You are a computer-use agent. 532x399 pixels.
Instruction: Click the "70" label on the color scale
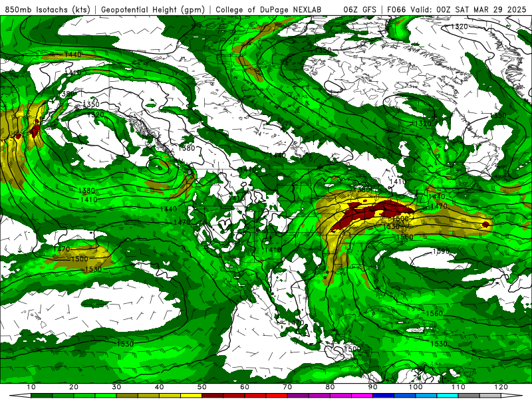(x=287, y=387)
